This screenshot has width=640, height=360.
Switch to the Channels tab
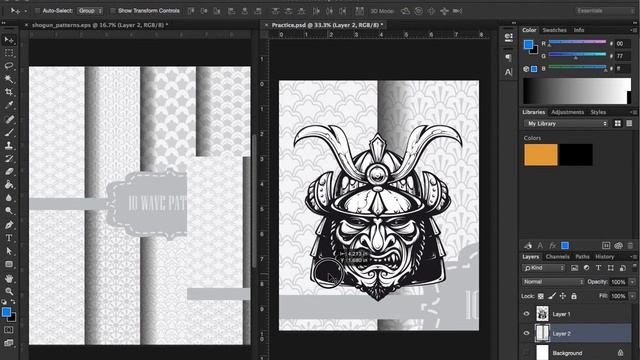click(558, 257)
